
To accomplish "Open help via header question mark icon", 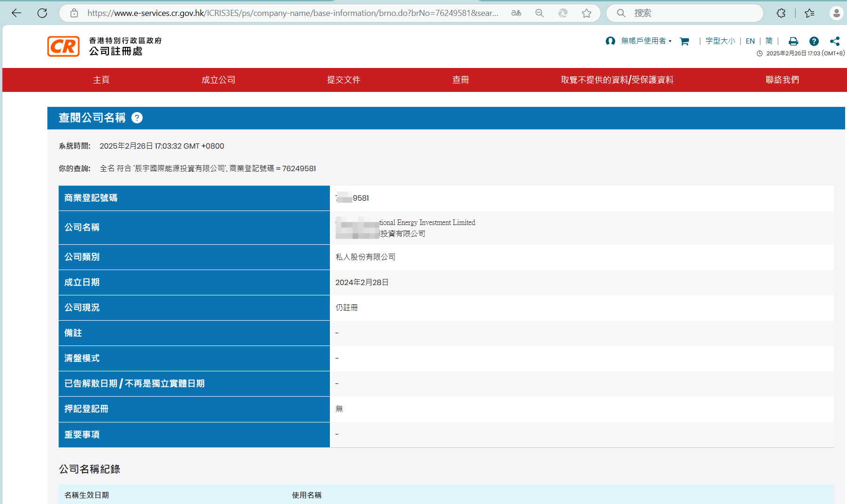I will click(814, 41).
